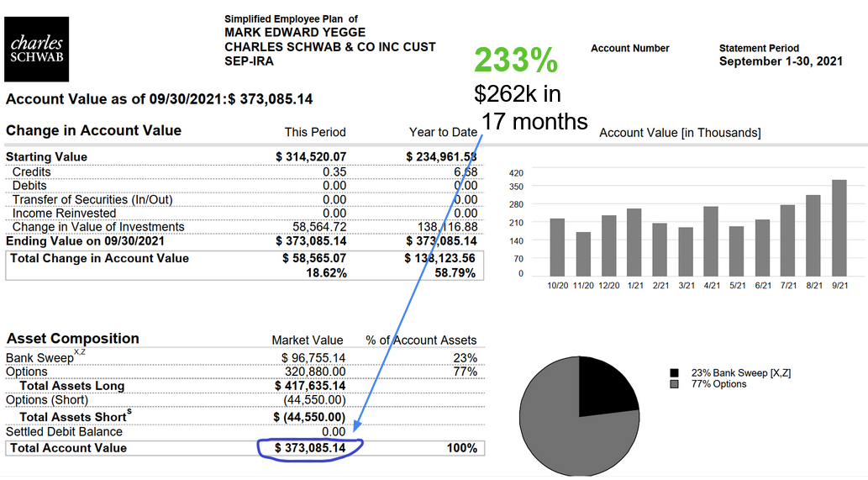Click the starting value $ 314,520.07
The height and width of the screenshot is (480, 868).
tap(311, 157)
